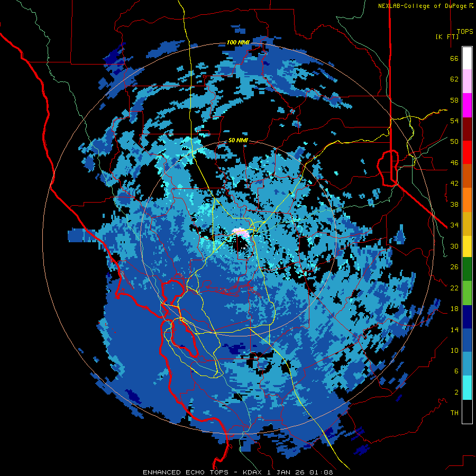
Task: Click the light pink 62 kft legend swatch
Action: (x=467, y=81)
